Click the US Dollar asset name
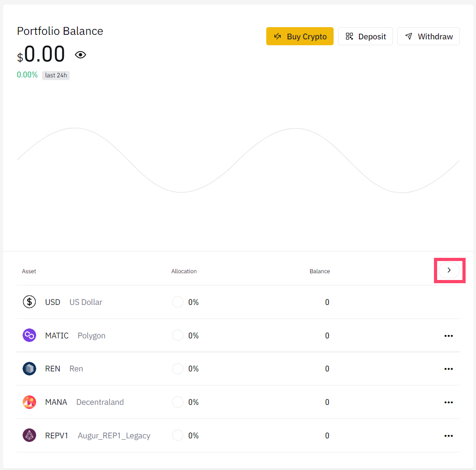 (86, 302)
